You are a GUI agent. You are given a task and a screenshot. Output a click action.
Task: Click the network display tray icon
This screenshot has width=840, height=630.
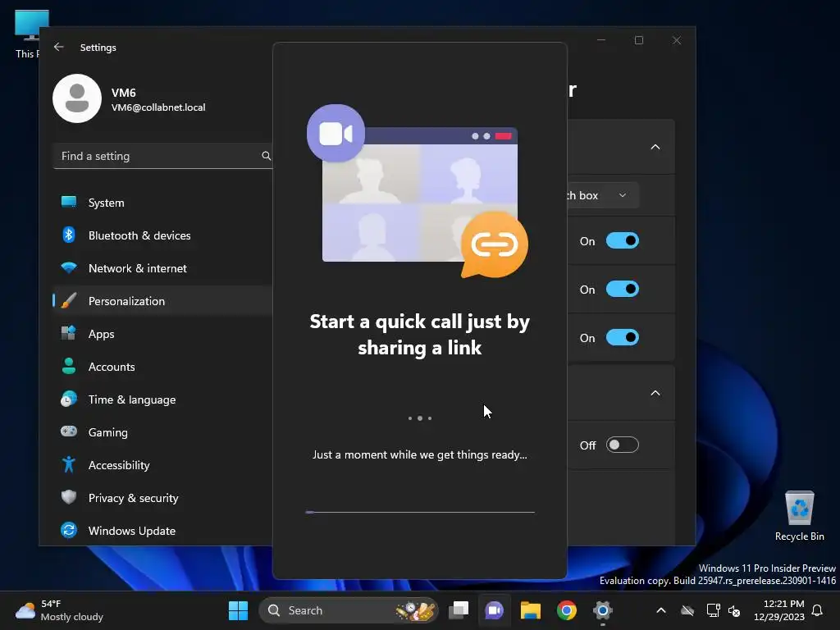pyautogui.click(x=713, y=610)
